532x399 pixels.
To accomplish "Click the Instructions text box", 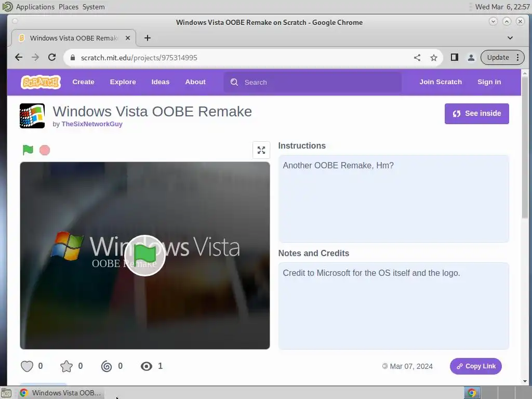I will click(x=394, y=199).
